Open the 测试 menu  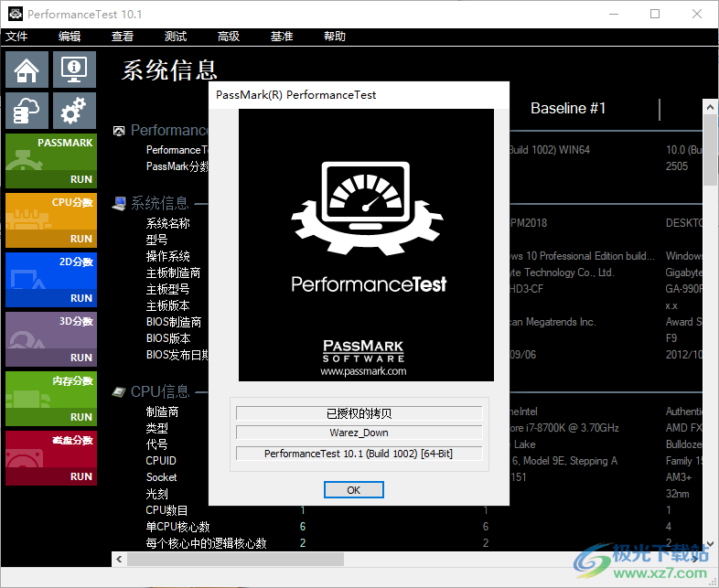tap(176, 37)
